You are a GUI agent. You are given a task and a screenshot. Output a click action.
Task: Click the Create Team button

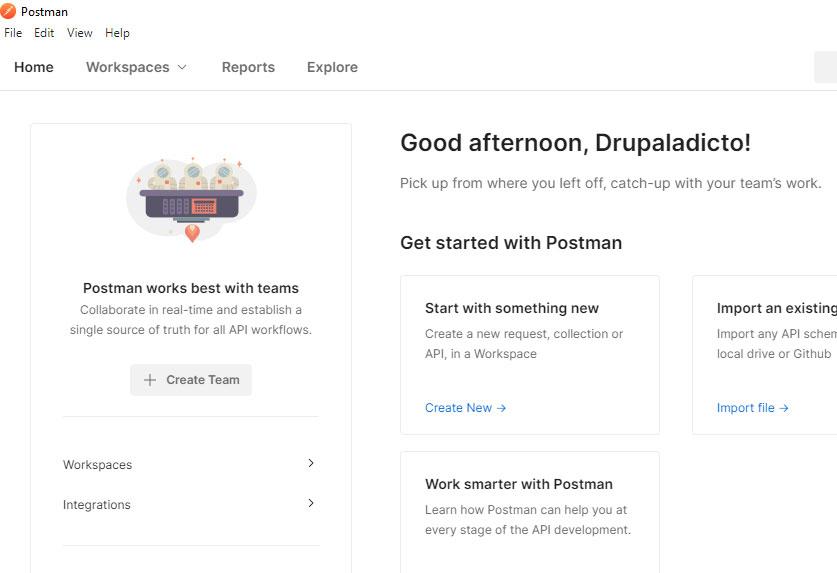191,380
